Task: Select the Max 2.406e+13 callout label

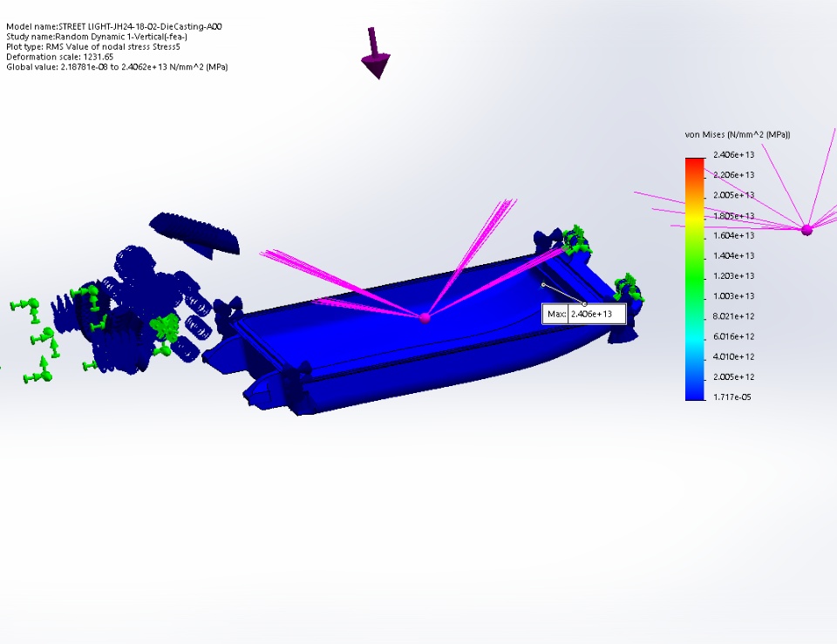Action: [x=584, y=314]
